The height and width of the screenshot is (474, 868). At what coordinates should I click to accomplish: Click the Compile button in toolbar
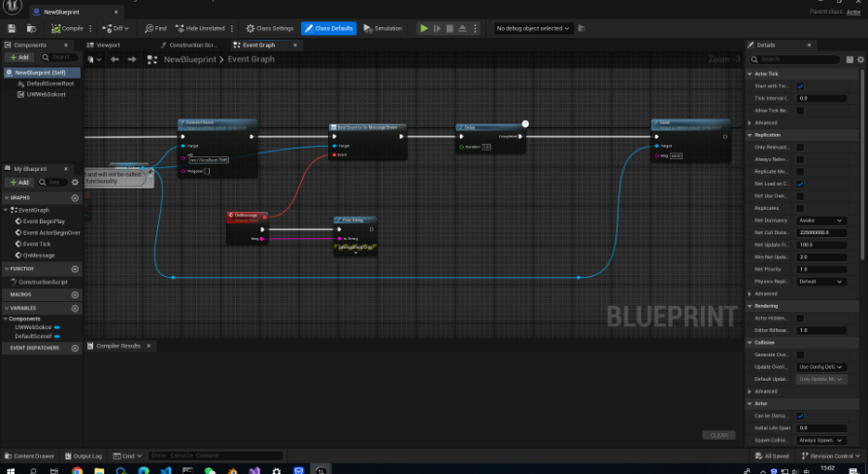coord(68,28)
